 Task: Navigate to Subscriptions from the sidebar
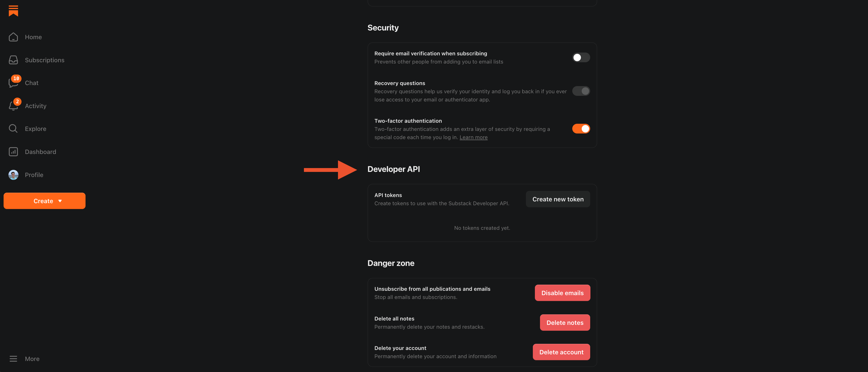click(x=45, y=60)
